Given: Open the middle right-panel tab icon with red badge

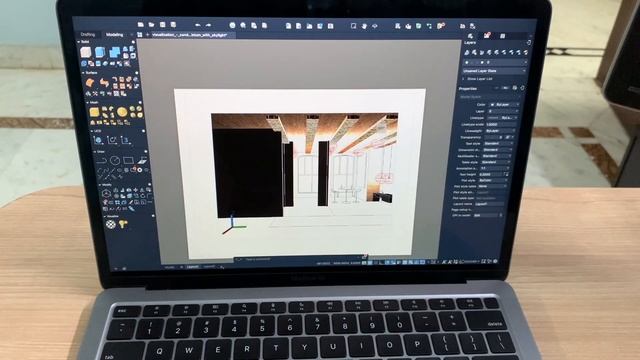Looking at the screenshot, I should point(487,36).
